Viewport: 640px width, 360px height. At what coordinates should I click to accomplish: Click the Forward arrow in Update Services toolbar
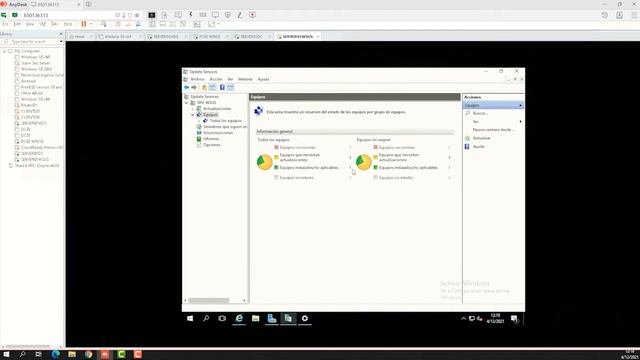194,87
